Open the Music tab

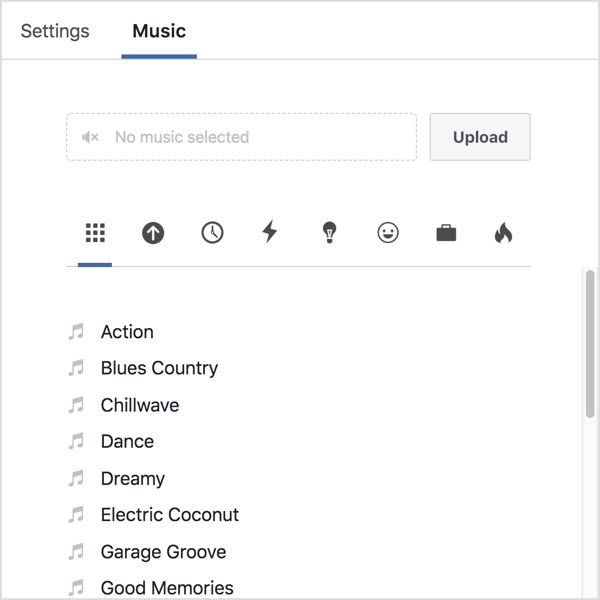point(159,31)
